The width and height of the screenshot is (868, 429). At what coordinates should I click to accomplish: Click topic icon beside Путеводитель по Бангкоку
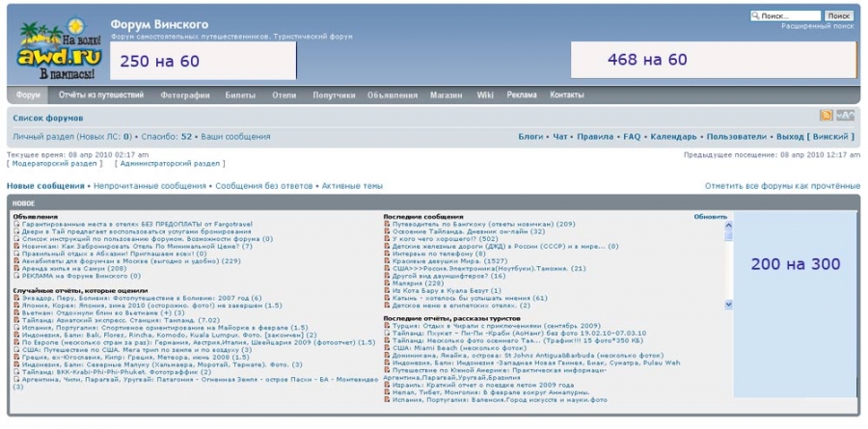387,225
